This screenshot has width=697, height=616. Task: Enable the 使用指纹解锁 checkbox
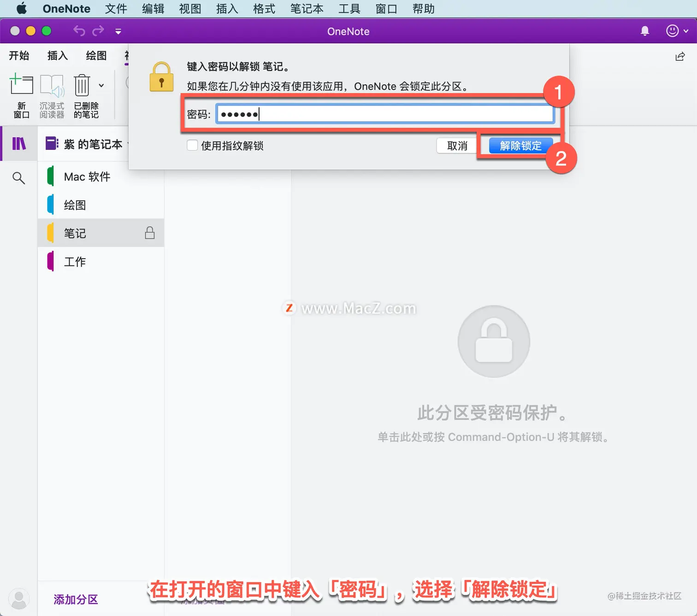pyautogui.click(x=192, y=145)
